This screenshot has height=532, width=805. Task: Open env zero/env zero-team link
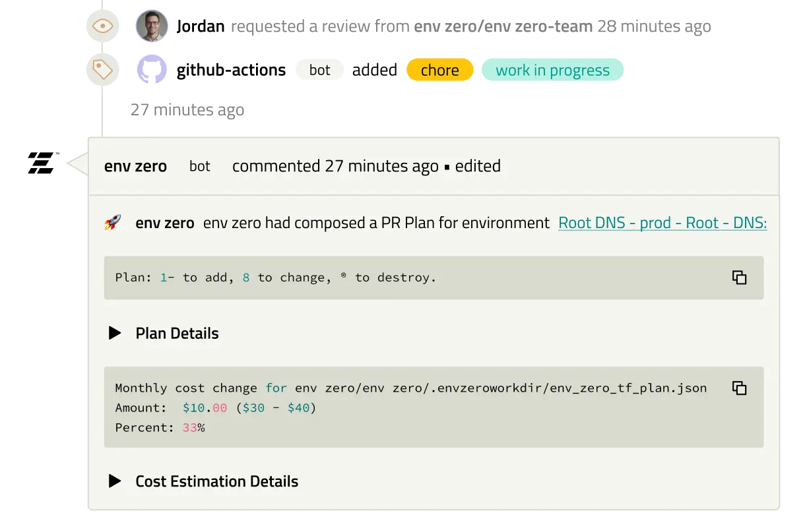(x=503, y=26)
